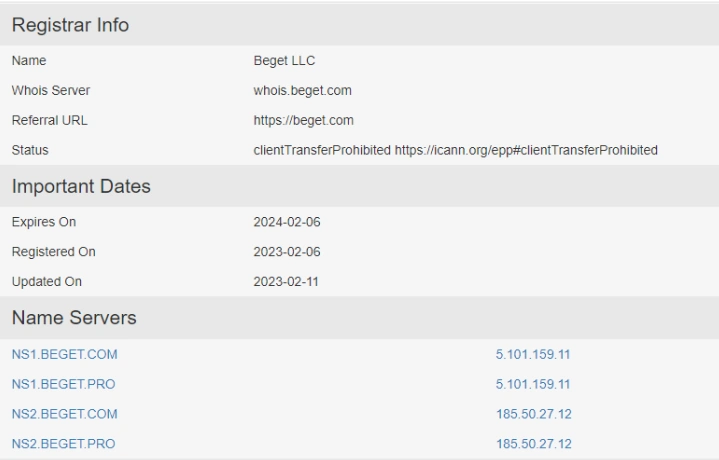The image size is (719, 460).
Task: Click IP 5.101.159.11 beside NS1.BEGET.PRO
Action: [x=533, y=384]
